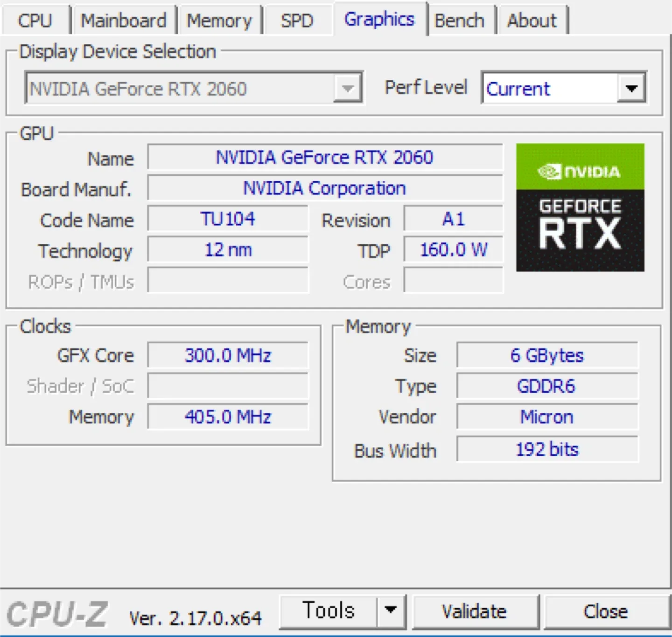Click the Tools button
672x637 pixels.
tap(329, 610)
